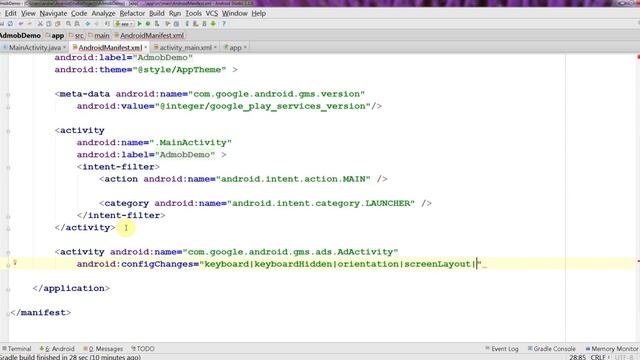Click the text '</manifest>' in the editor
The image size is (640, 360).
(40, 313)
